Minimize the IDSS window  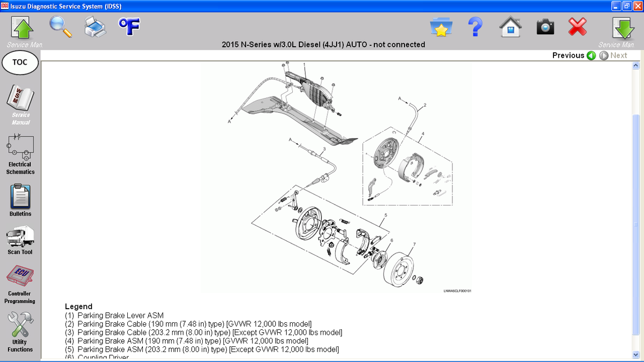point(616,6)
